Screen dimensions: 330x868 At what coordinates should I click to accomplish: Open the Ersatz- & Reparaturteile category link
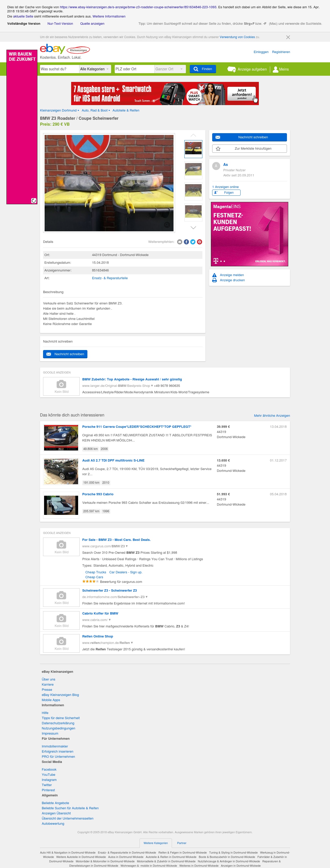pos(110,278)
